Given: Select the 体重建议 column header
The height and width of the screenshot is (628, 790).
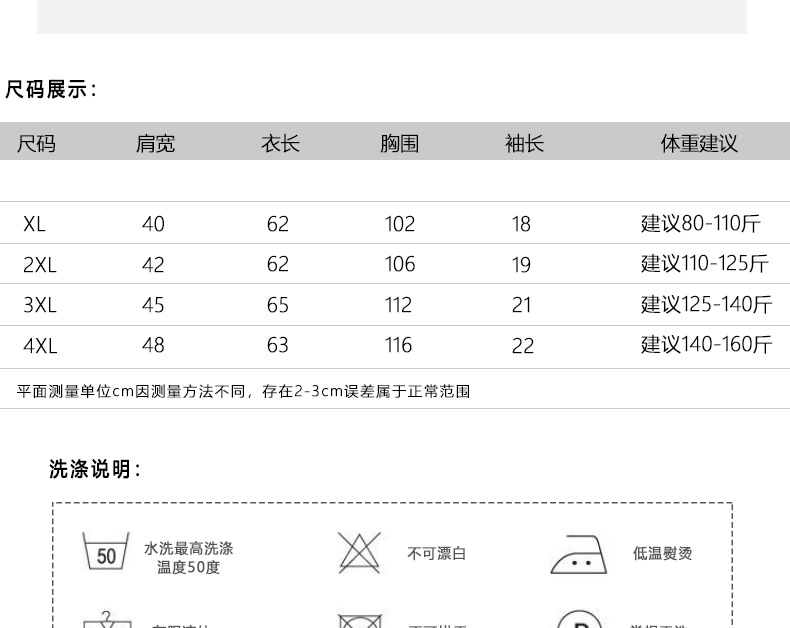Looking at the screenshot, I should point(699,144).
